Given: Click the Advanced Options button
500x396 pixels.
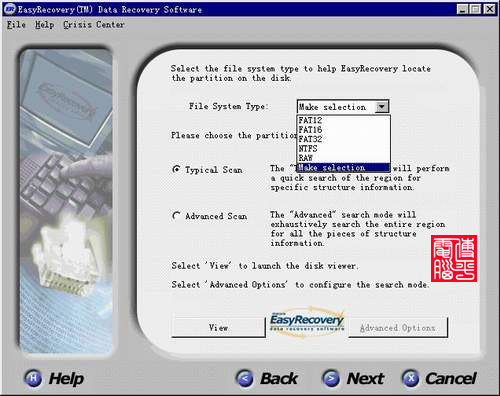Looking at the screenshot, I should coord(398,328).
